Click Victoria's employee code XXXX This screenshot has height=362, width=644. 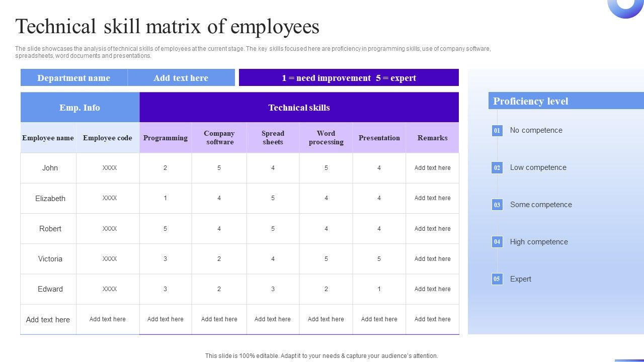pos(110,259)
